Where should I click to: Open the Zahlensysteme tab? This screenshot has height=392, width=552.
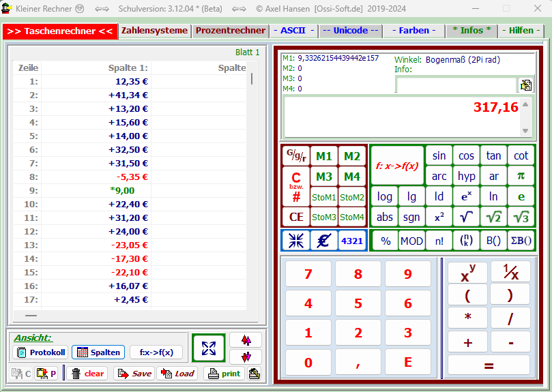(x=154, y=31)
